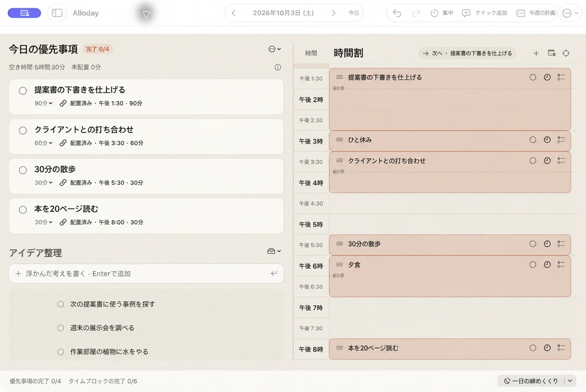Open checklist icon on クライアントとの打ち合わせ time block

(561, 160)
